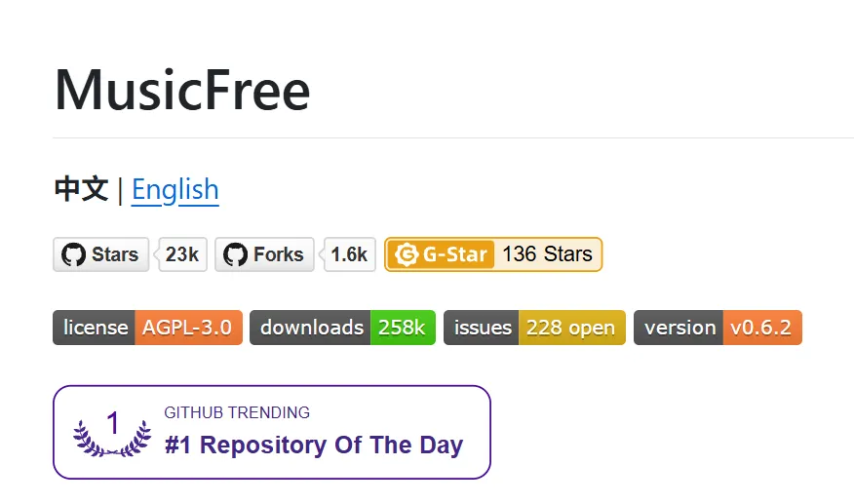Click the v0.6.2 version badge
854x504 pixels.
760,328
